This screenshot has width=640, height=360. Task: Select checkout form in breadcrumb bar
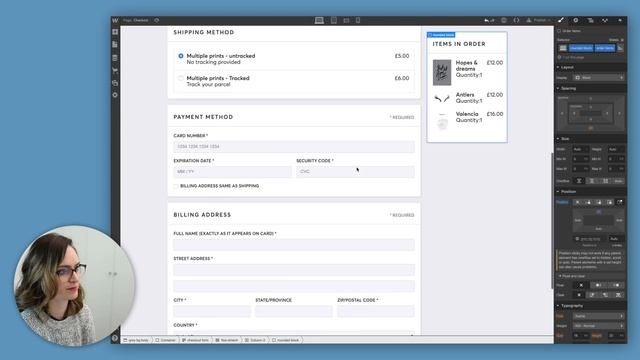coord(196,340)
